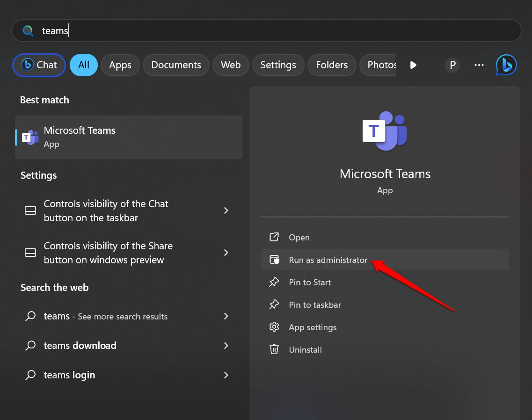Click the ellipsis options menu
532x420 pixels.
[479, 65]
